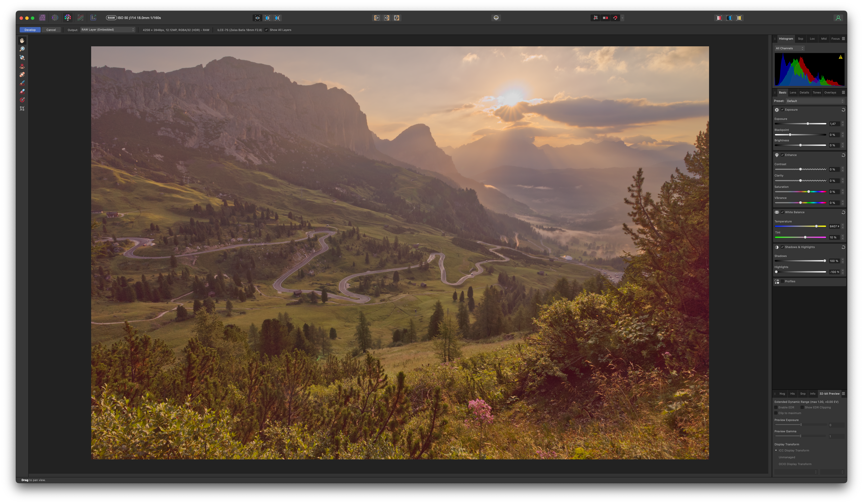This screenshot has width=863, height=504.
Task: Click the blue Develop button
Action: tap(30, 30)
